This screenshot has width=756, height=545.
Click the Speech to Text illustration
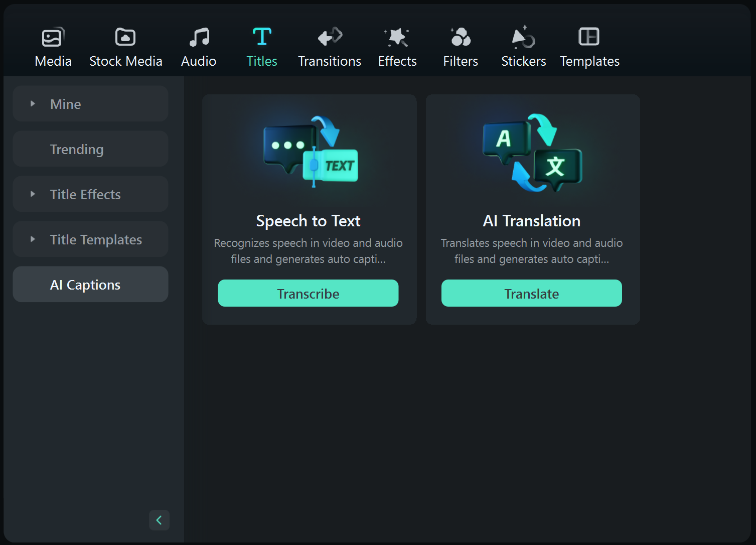311,152
